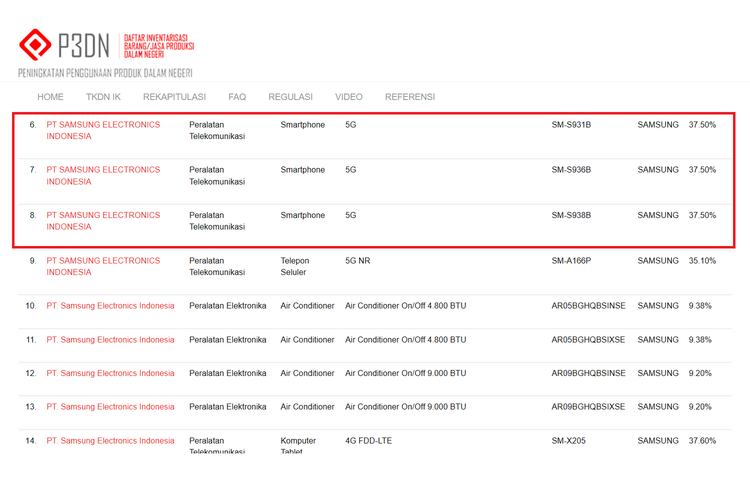Click the SM-S938B model cell

tap(571, 215)
